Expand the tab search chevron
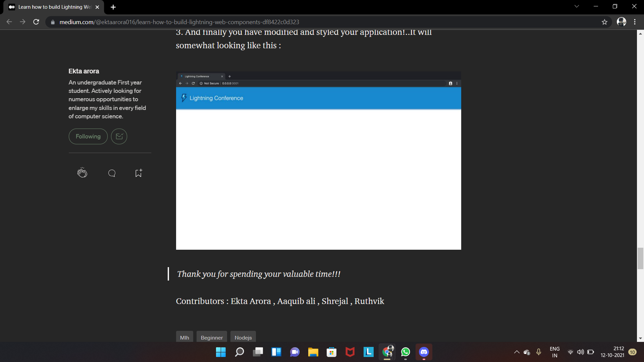The height and width of the screenshot is (362, 644). (577, 6)
